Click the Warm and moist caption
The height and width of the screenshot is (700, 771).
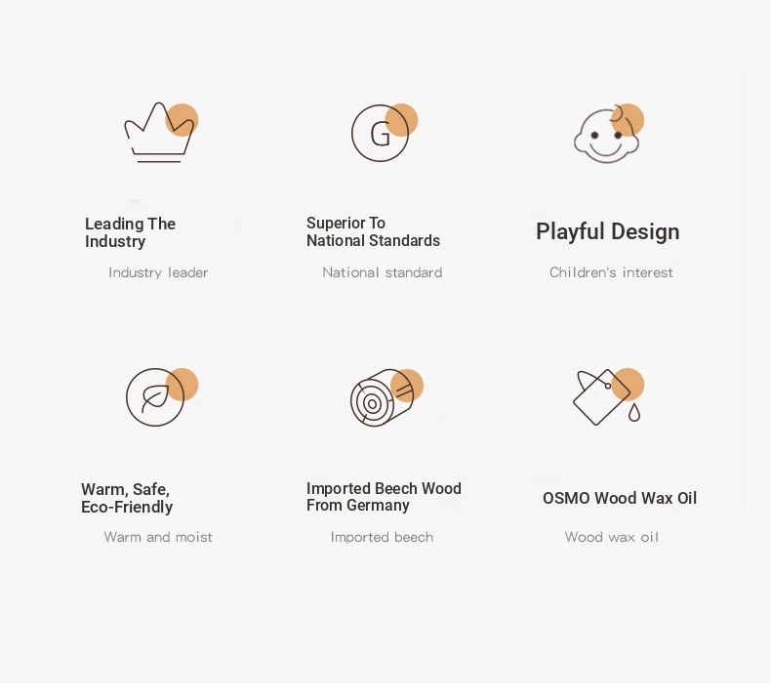click(158, 537)
